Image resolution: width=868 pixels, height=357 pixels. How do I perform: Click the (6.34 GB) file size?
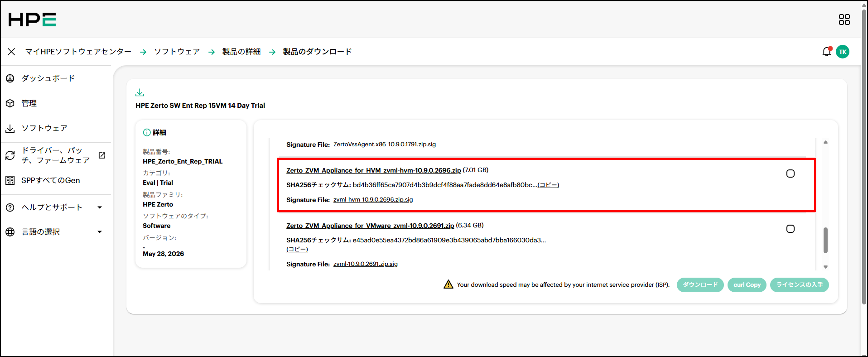coord(469,225)
